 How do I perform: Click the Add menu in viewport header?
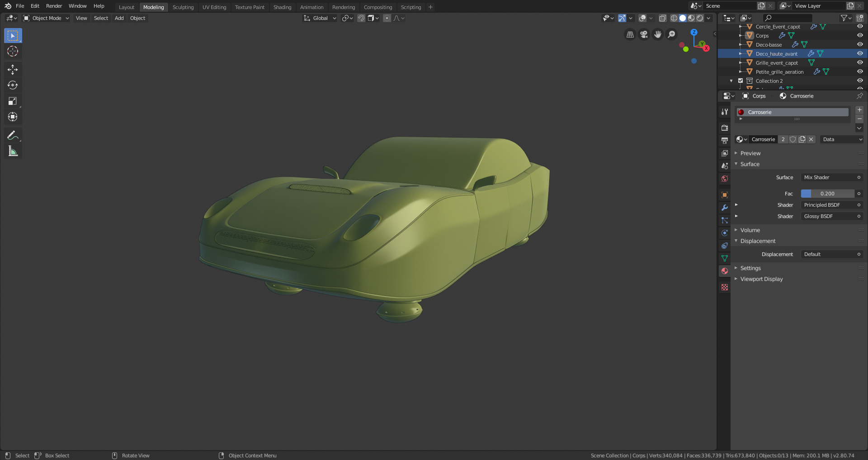point(119,18)
